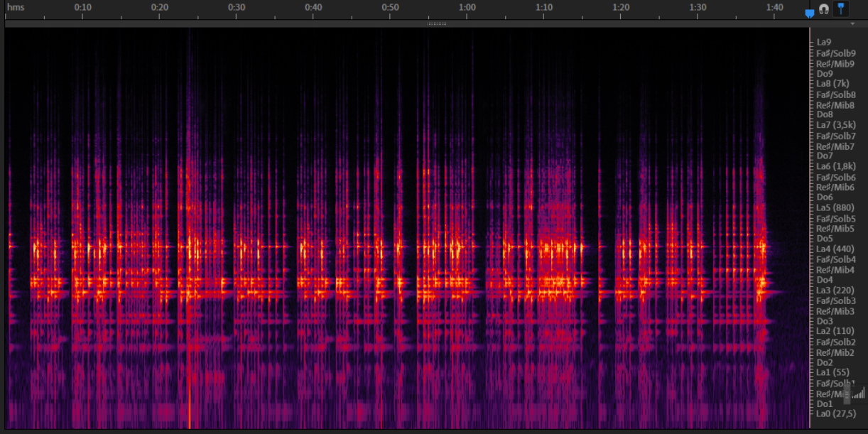Click the 0:50 mark on the timeline ruler
This screenshot has height=434, width=868.
tap(390, 7)
